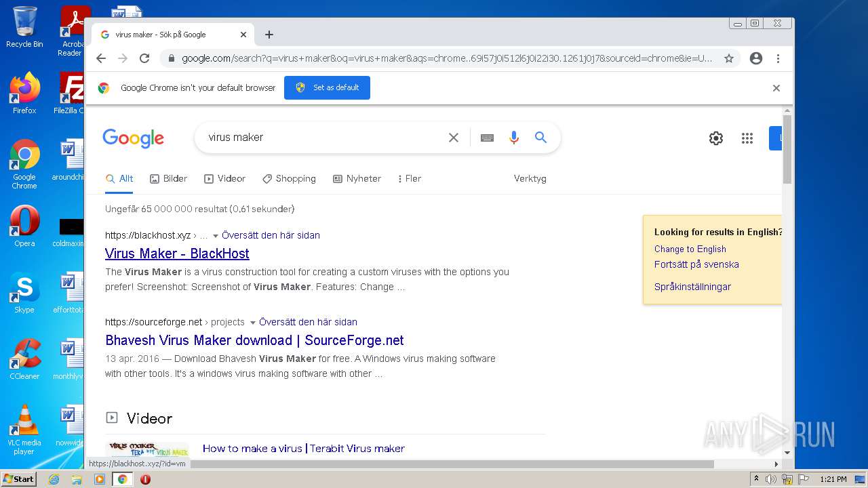Image resolution: width=868 pixels, height=488 pixels.
Task: Launch Skype from the desktop
Action: click(24, 293)
